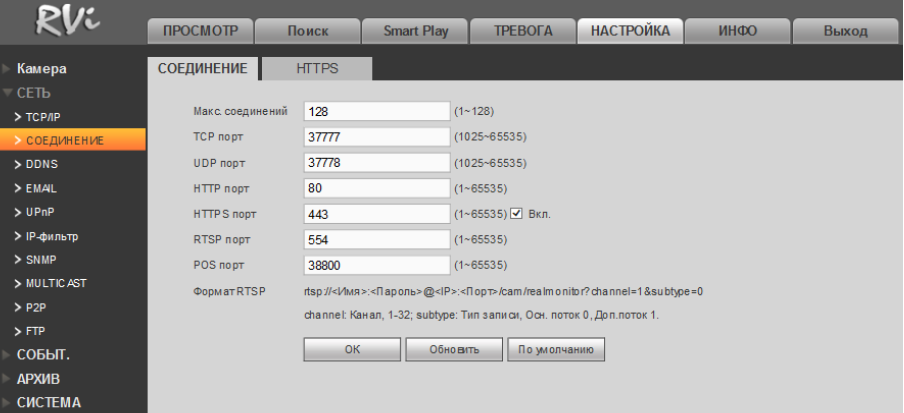Collapse the СЕТЬ section
The image size is (904, 413).
(33, 93)
